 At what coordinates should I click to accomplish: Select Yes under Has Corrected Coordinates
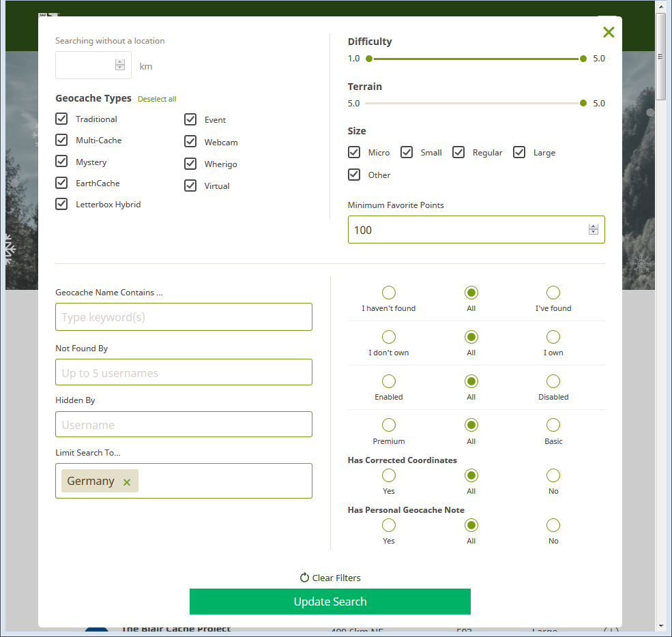[389, 475]
